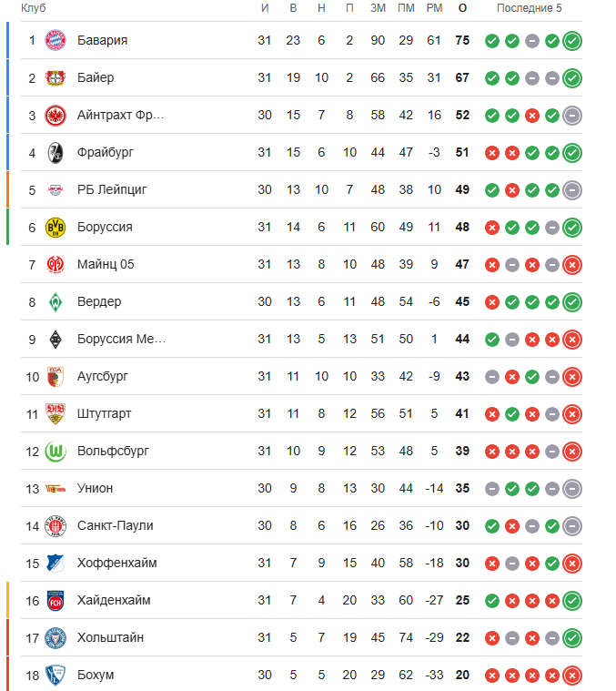Click Borussia Dortmund's yellow BVB badge
616x691 pixels.
click(x=56, y=227)
